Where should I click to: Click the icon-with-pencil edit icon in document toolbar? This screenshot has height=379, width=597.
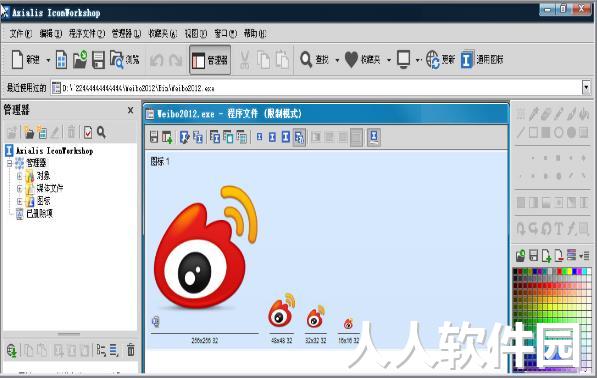[184, 137]
